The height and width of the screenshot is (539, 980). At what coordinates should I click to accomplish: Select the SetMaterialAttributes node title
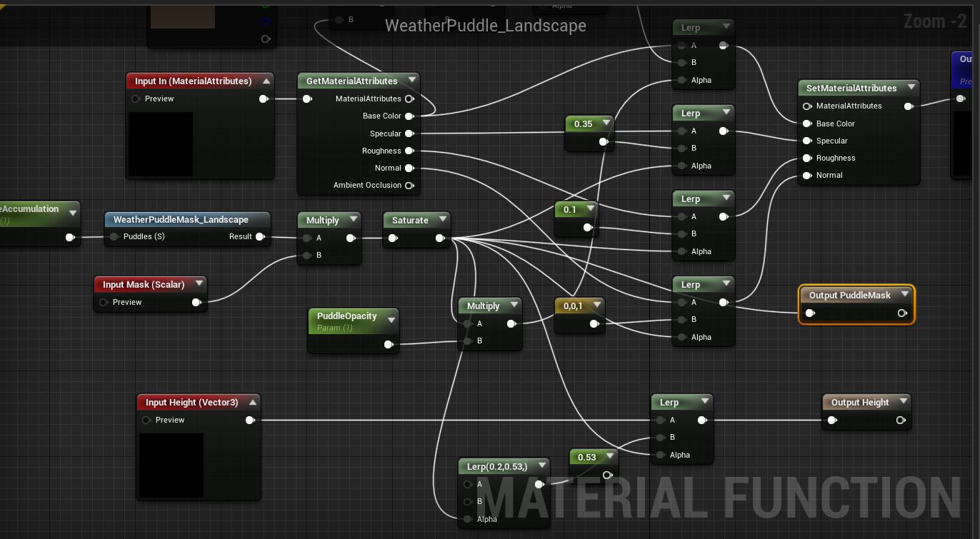click(851, 88)
